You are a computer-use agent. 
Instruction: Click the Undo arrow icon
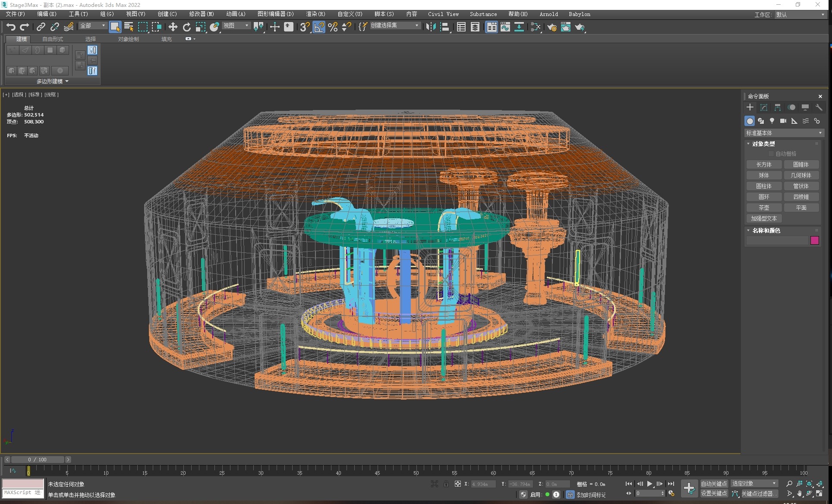tap(11, 27)
